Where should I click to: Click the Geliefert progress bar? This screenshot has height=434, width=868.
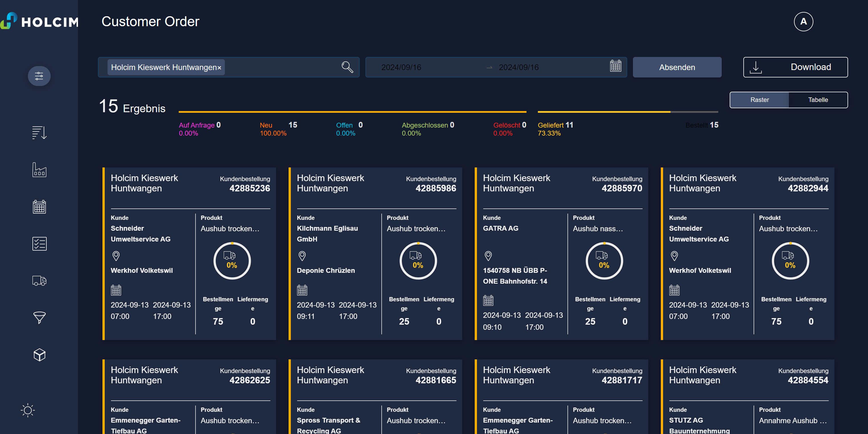tap(628, 112)
